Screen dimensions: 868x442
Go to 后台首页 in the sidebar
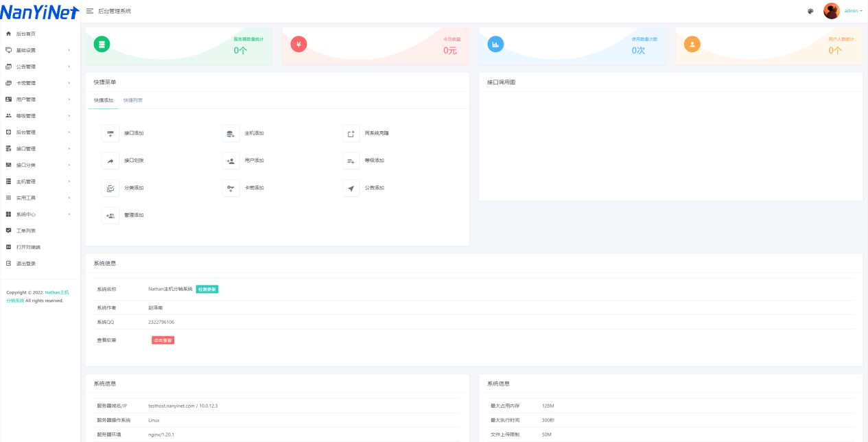[x=40, y=34]
